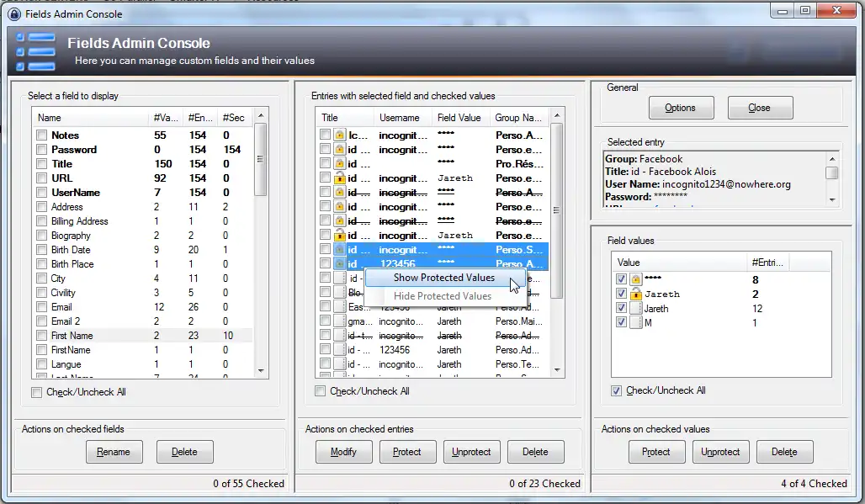
Task: Select the entry with group 'Perso.Te...'
Action: tap(433, 364)
